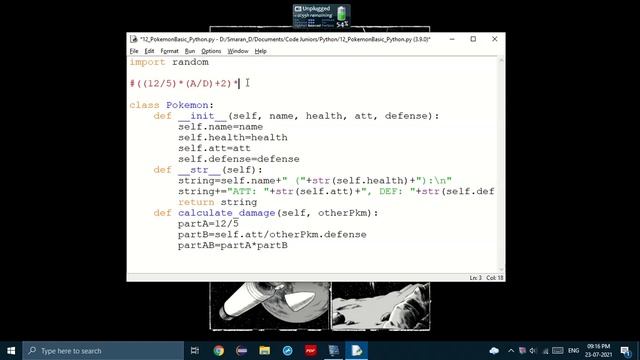The height and width of the screenshot is (360, 640).
Task: Click the 'self.health=health' line
Action: coord(233,138)
